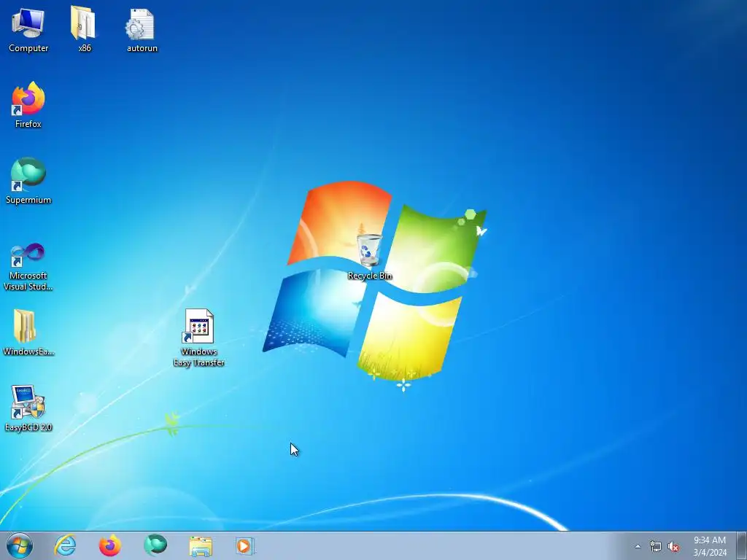The width and height of the screenshot is (747, 560).
Task: Select the Computer desktop icon
Action: click(28, 29)
